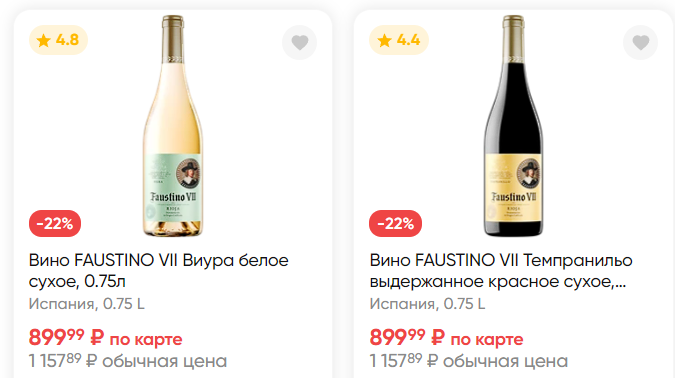Screen dimensions: 675x378
Task: Click Испания, 0.75 L under Viura wine
Action: coord(87,304)
